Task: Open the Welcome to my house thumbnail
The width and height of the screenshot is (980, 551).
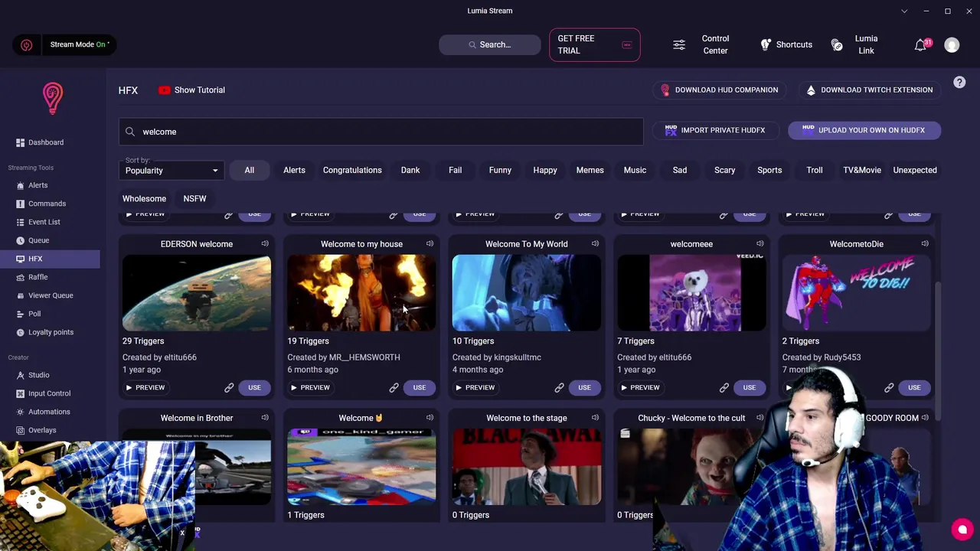Action: tap(361, 293)
